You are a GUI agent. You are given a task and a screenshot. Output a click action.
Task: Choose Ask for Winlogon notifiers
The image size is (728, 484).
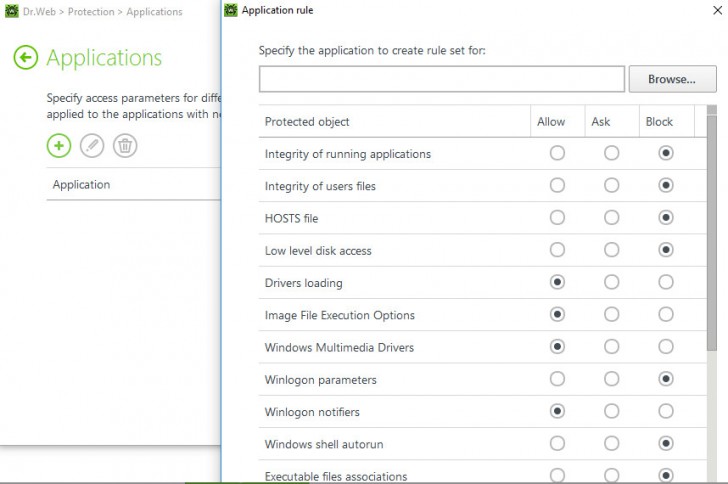pyautogui.click(x=611, y=411)
